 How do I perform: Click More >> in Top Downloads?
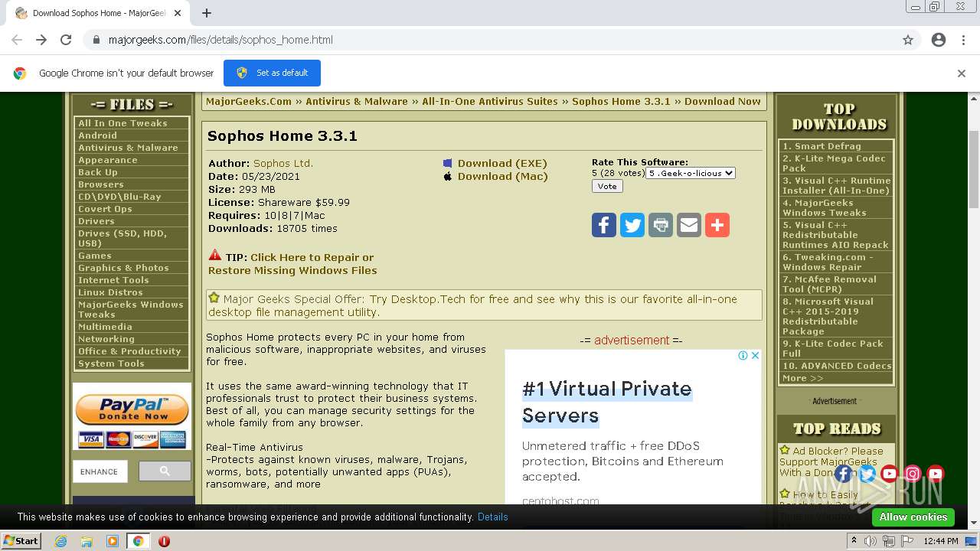[802, 378]
